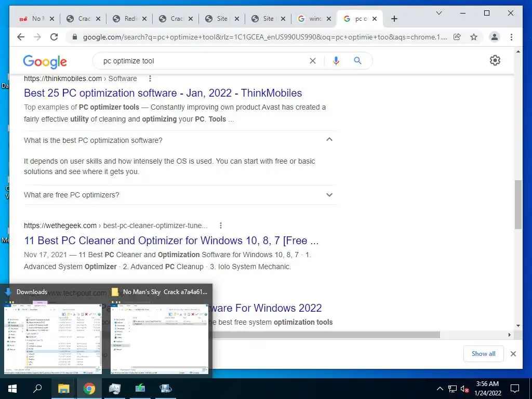Open the Windows Start menu
This screenshot has height=399, width=532.
(x=12, y=389)
